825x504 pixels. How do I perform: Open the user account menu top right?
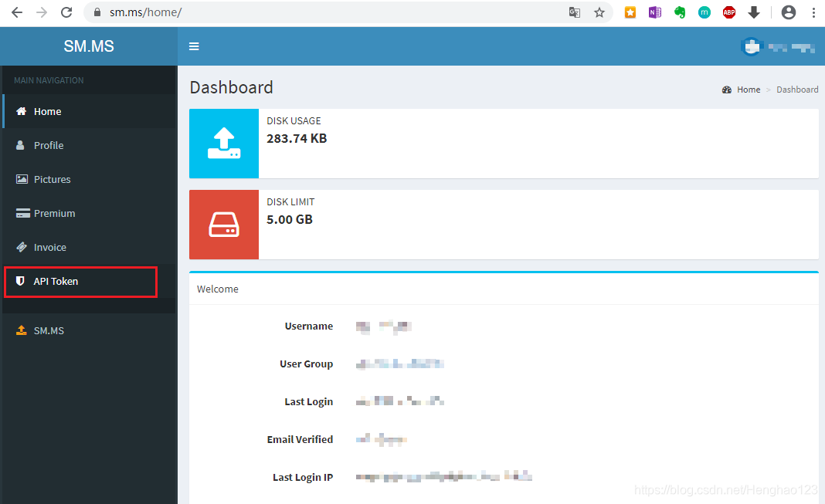point(778,47)
